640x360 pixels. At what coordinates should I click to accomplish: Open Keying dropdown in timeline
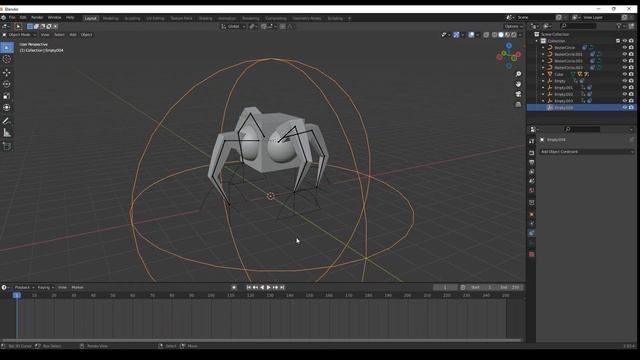click(x=45, y=287)
